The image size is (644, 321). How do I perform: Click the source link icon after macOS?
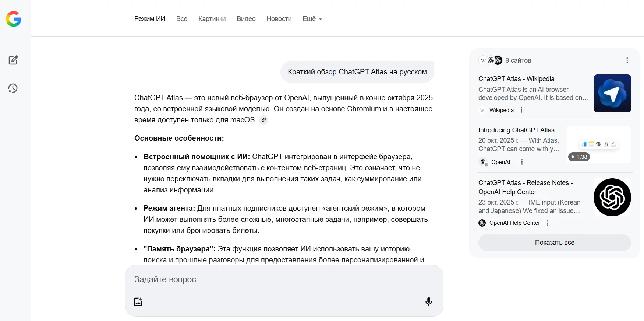pos(263,120)
